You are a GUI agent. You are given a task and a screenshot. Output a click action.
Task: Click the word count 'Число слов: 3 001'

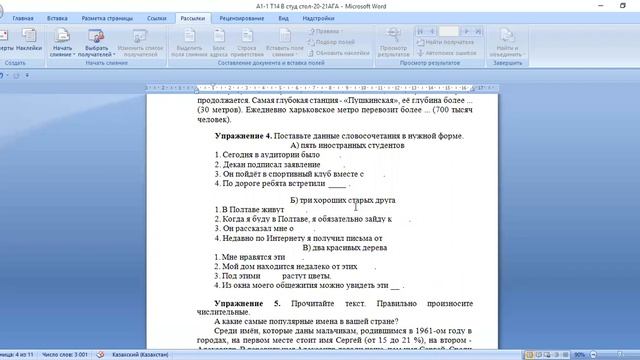click(x=65, y=355)
